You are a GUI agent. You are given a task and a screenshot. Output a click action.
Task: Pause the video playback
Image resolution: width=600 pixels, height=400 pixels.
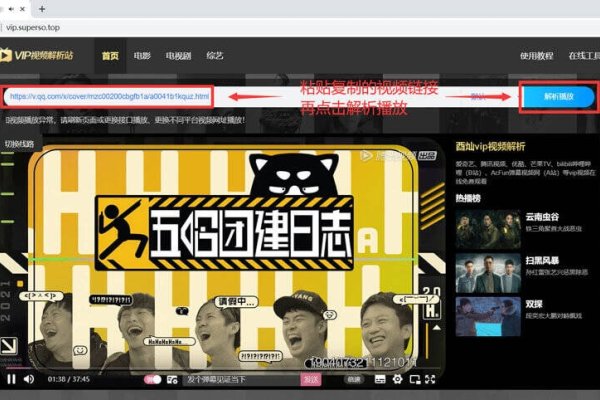(x=11, y=379)
